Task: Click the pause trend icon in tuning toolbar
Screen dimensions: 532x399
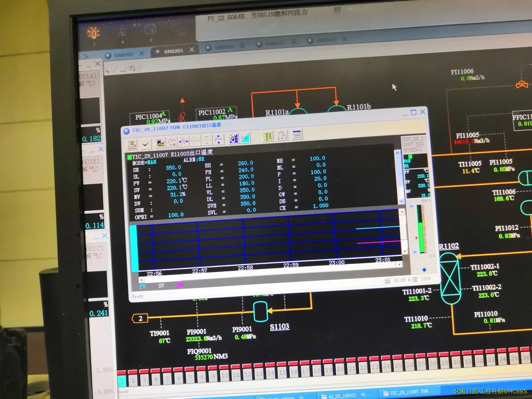Action: (x=172, y=142)
